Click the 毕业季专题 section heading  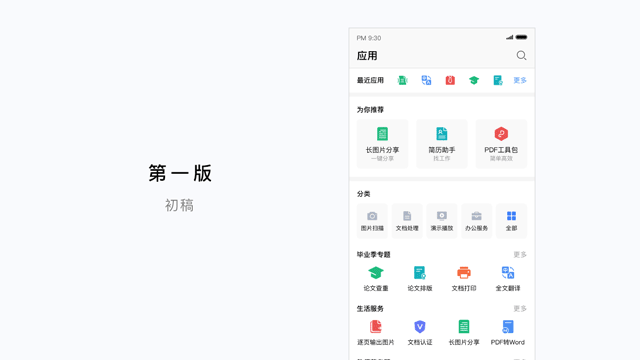[x=373, y=255]
